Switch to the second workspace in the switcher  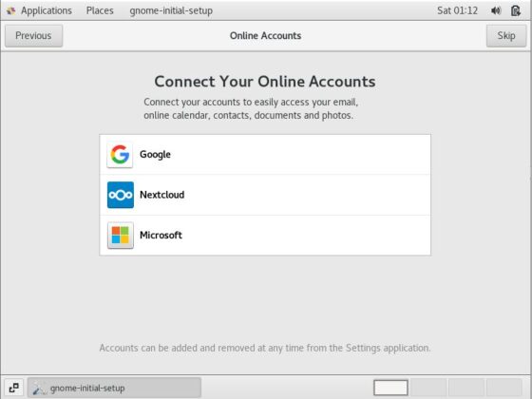pyautogui.click(x=428, y=388)
